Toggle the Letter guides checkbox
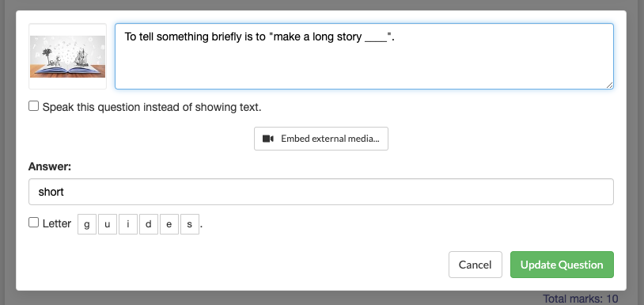 [34, 223]
